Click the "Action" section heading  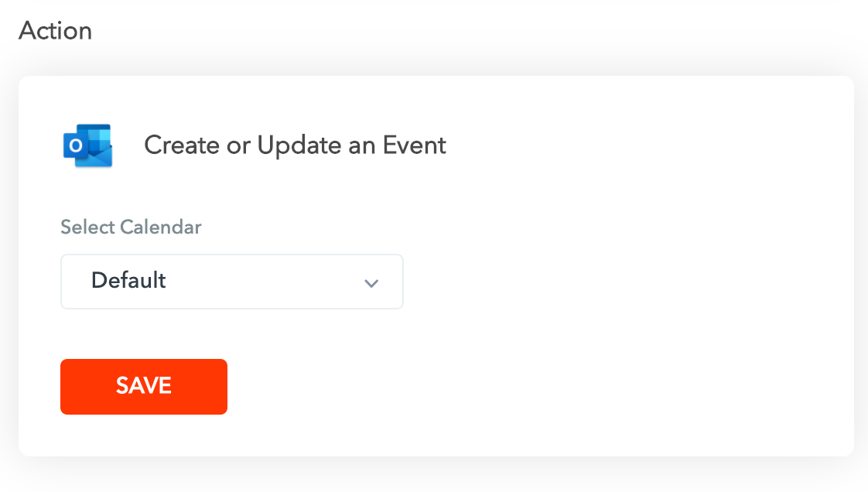[55, 31]
